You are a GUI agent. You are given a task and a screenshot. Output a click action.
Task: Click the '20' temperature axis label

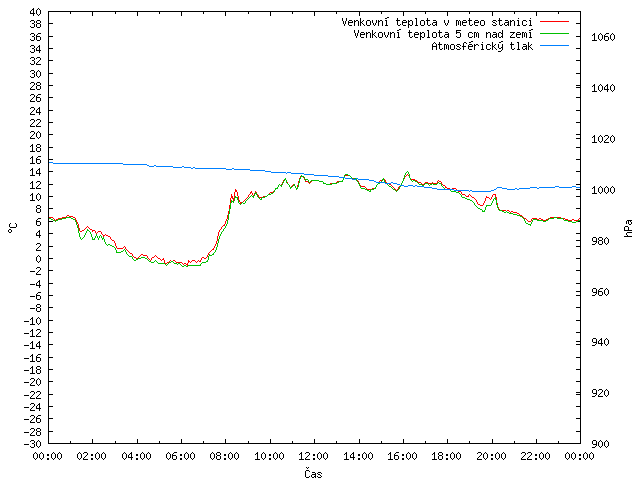pos(36,135)
